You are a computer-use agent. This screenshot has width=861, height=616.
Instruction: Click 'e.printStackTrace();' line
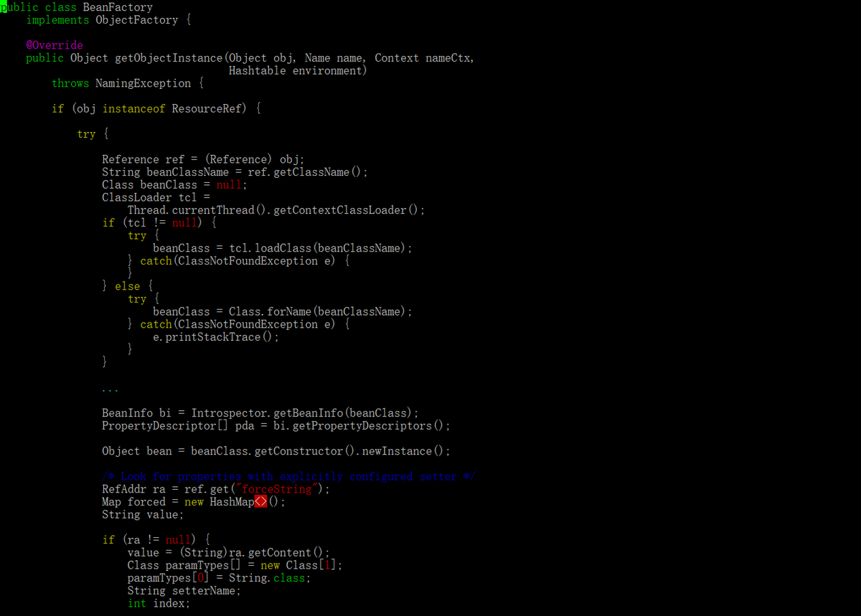click(x=215, y=337)
